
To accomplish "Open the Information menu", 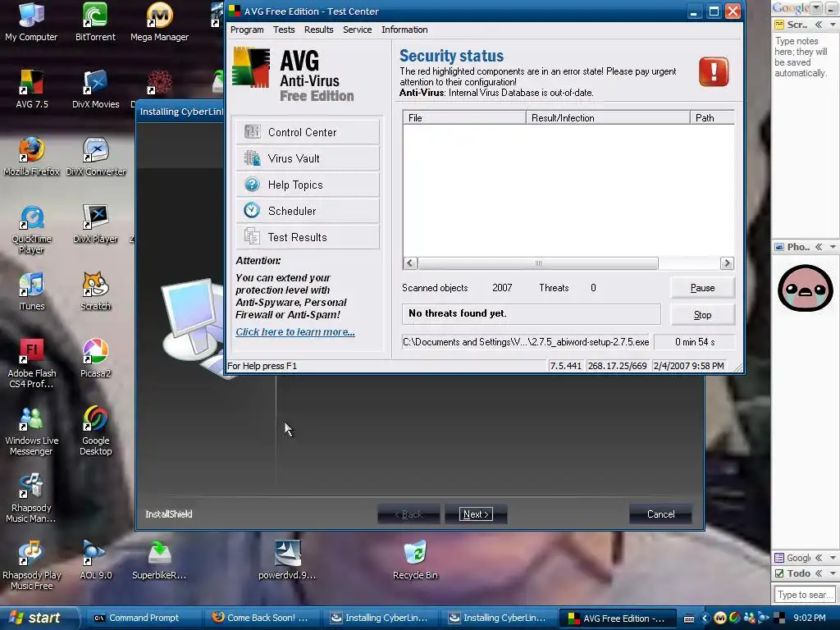I will pyautogui.click(x=404, y=30).
